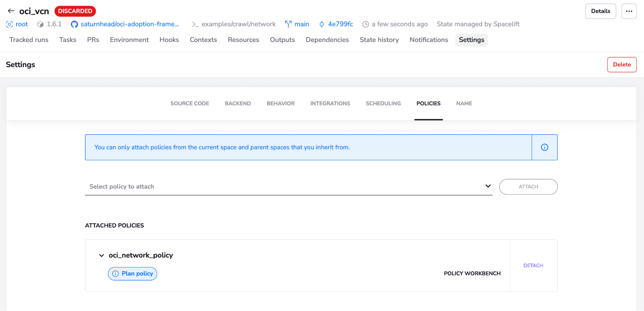Image resolution: width=644 pixels, height=311 pixels.
Task: Open the 'Select policy to attach' dropdown
Action: pyautogui.click(x=289, y=187)
